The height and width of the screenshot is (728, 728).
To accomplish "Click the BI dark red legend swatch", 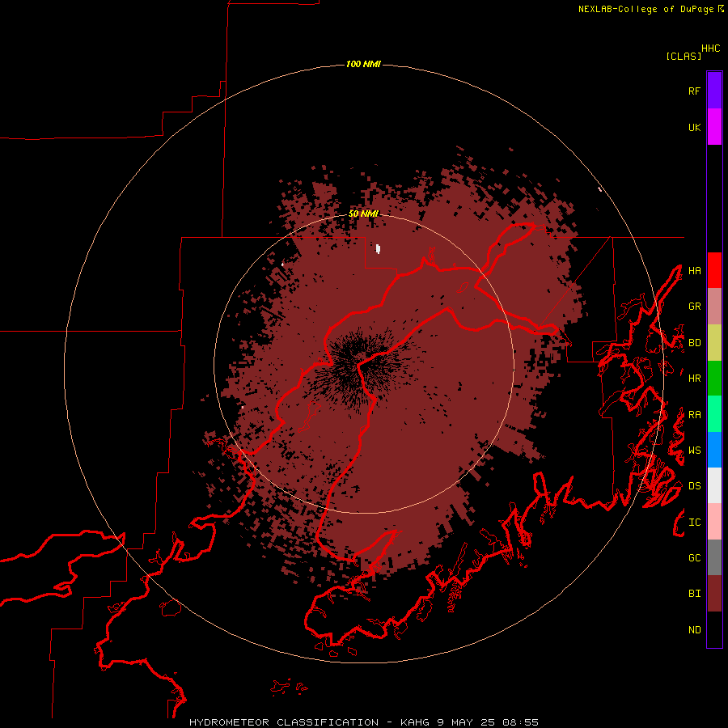I will [714, 594].
